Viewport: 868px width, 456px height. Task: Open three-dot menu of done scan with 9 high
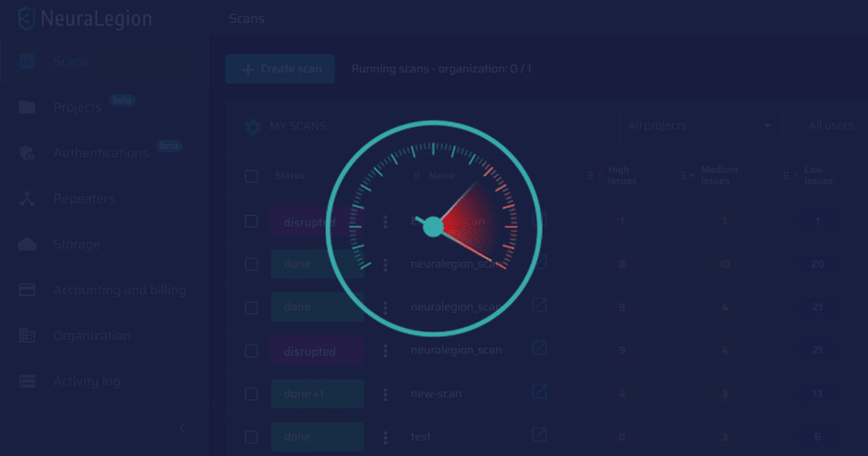385,308
